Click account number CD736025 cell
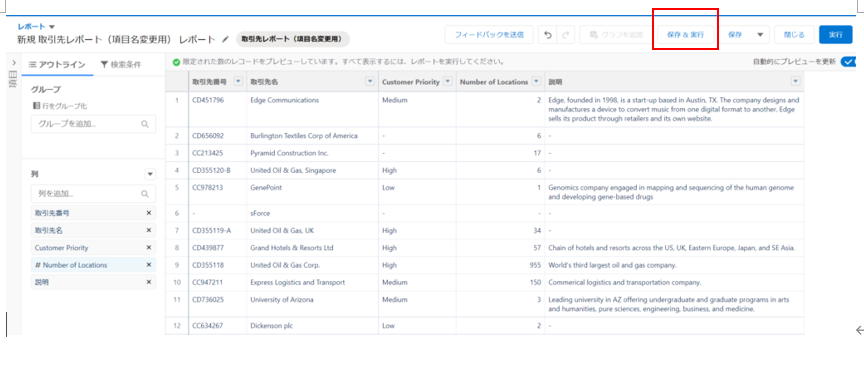Image resolution: width=864 pixels, height=370 pixels. [217, 304]
